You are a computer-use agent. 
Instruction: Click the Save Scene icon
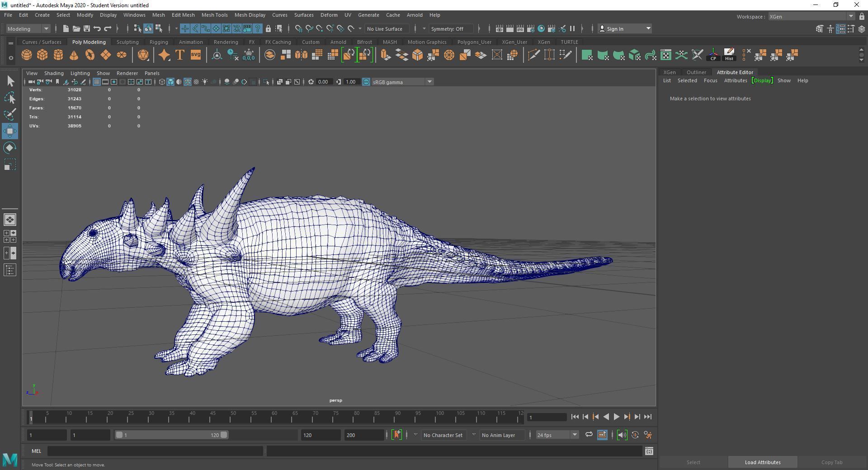pyautogui.click(x=86, y=28)
